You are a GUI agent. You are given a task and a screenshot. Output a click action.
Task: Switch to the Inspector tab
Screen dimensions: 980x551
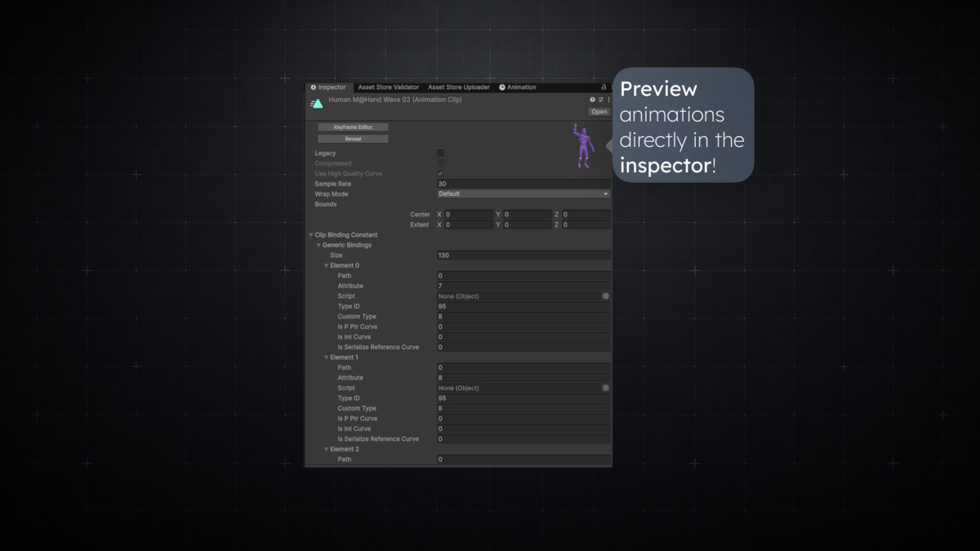[329, 87]
